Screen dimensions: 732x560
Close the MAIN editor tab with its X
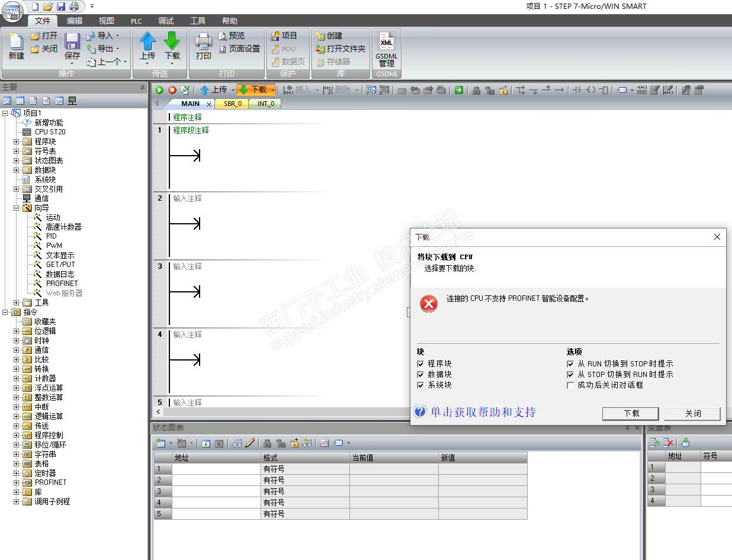pos(208,104)
